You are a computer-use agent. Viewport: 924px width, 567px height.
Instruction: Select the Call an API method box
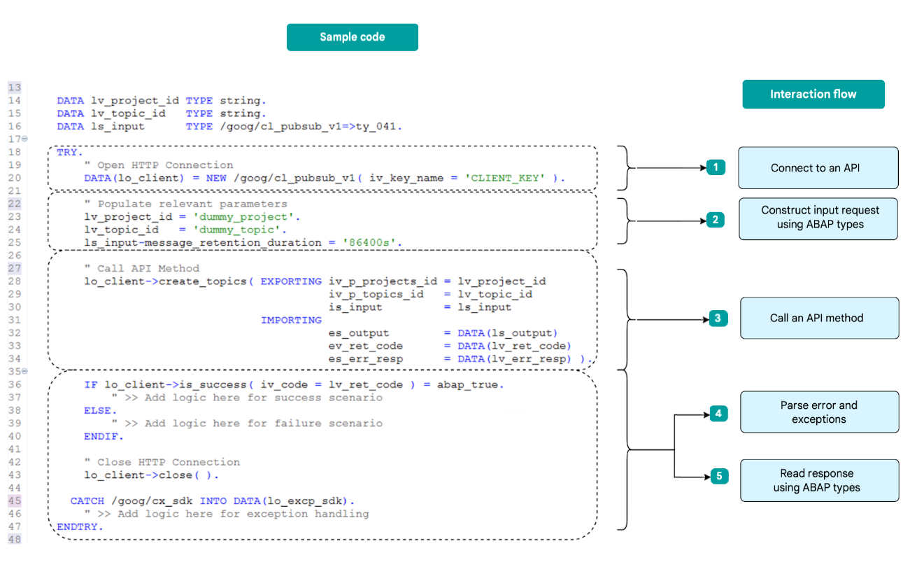click(818, 318)
